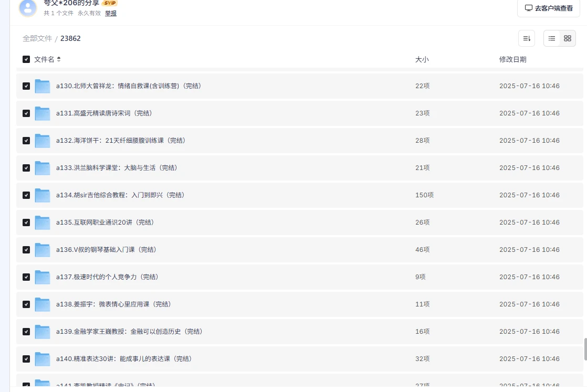Click the sharer's profile avatar
Viewport: 587px width, 392px height.
click(x=28, y=8)
